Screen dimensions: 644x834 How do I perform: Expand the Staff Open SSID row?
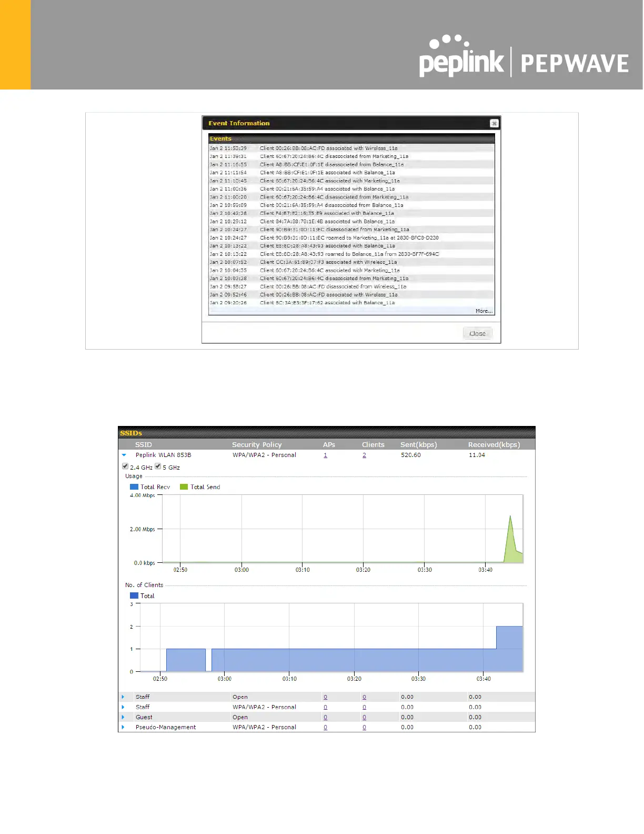(123, 697)
